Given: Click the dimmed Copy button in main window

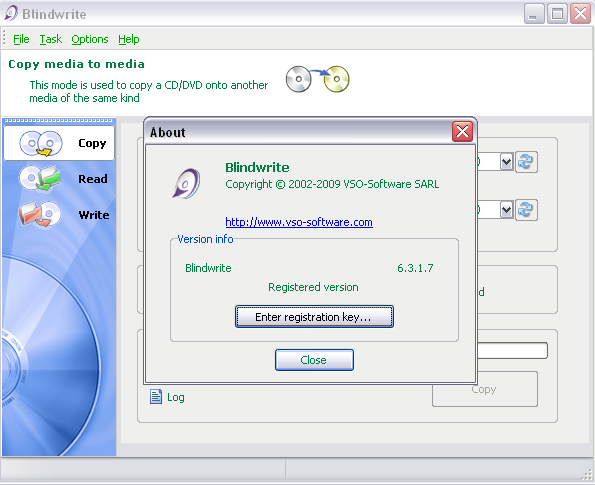Looking at the screenshot, I should click(485, 389).
